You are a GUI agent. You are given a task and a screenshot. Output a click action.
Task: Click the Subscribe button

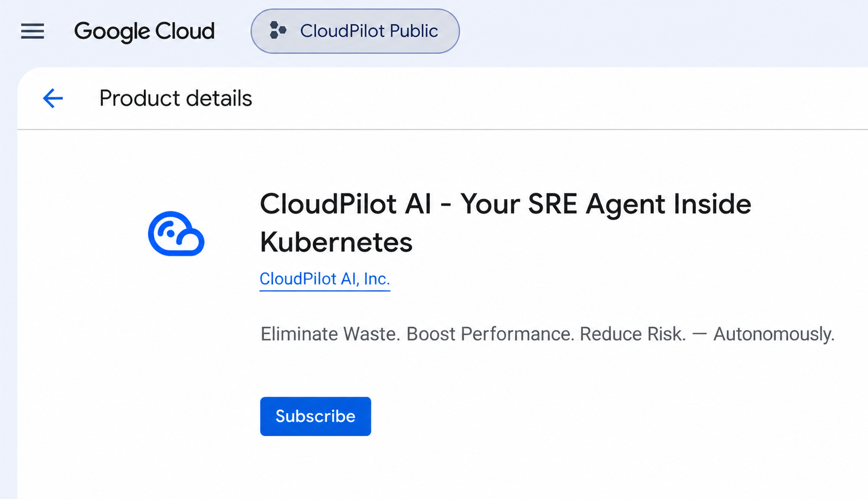pos(315,416)
